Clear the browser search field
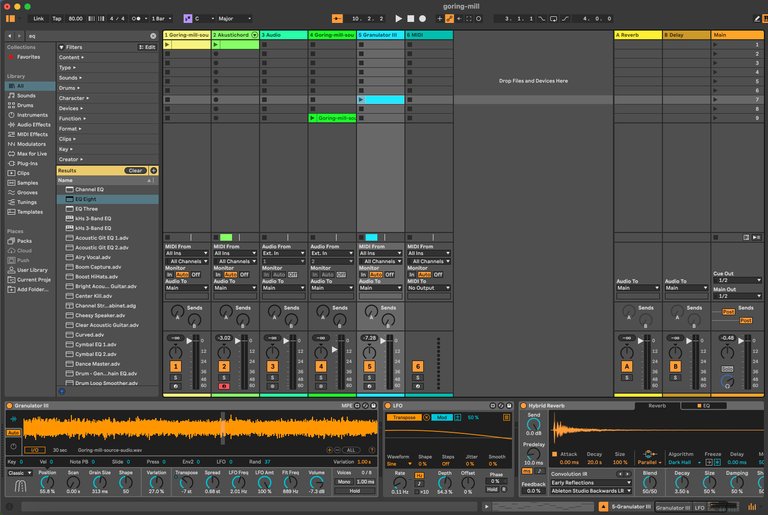The image size is (768, 515). (153, 36)
